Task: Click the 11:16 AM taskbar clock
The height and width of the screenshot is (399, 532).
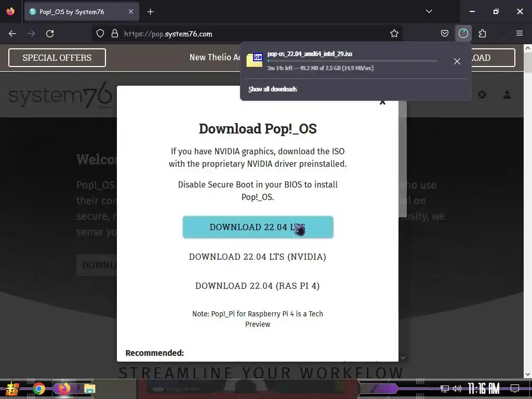Action: tap(484, 389)
